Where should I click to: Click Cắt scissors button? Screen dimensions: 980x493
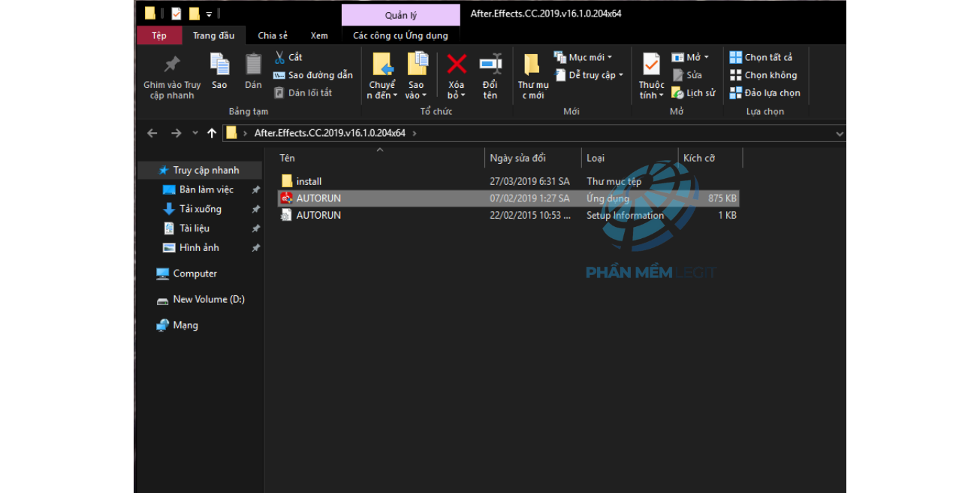coord(288,57)
